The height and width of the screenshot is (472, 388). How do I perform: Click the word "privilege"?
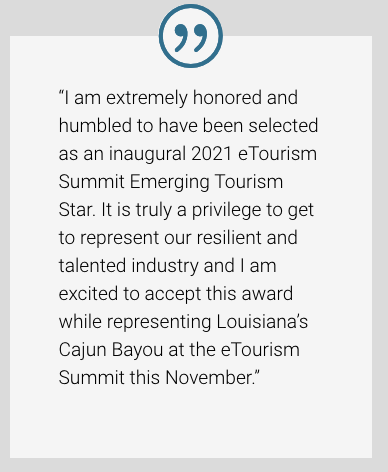coord(226,211)
